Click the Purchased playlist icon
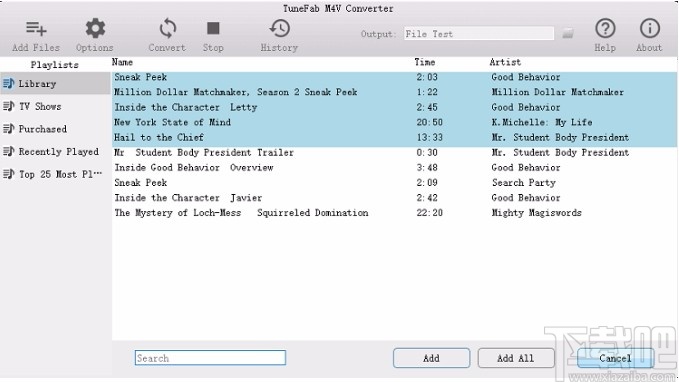The width and height of the screenshot is (679, 382). (x=9, y=129)
